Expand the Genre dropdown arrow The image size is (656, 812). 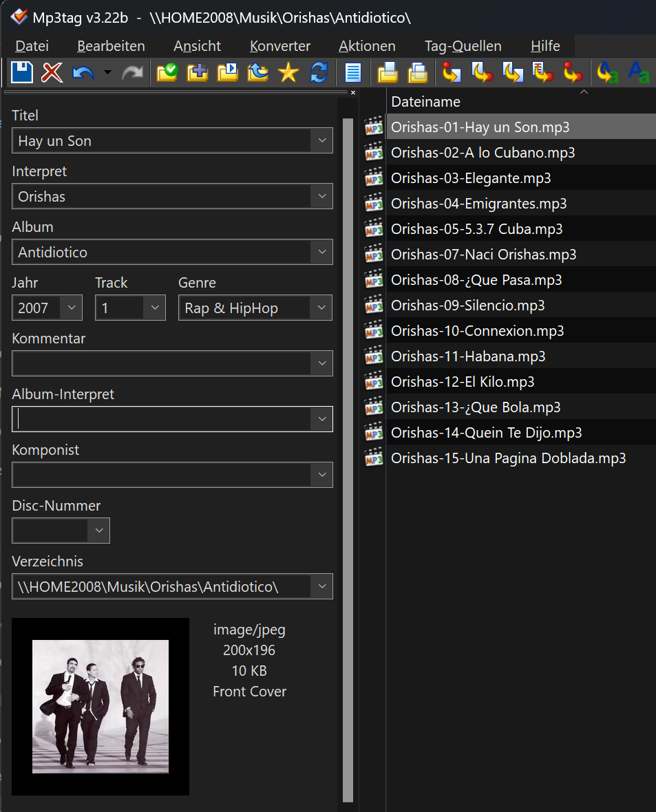[x=321, y=308]
